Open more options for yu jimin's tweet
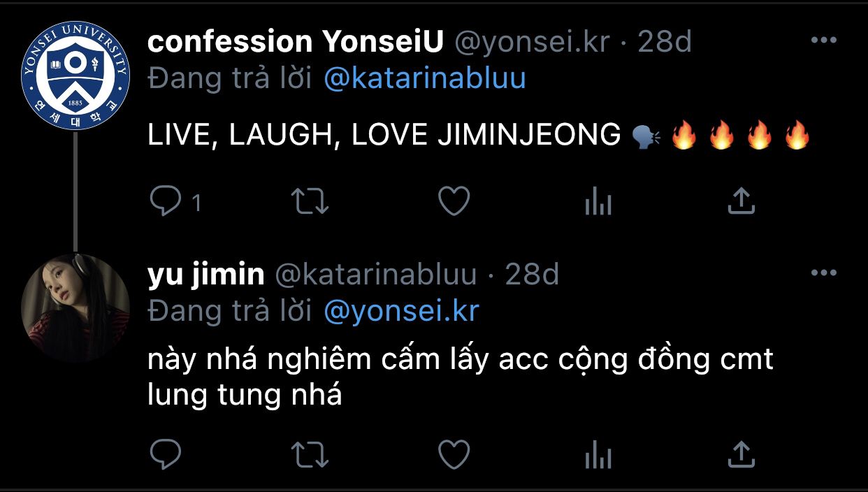 coord(823,273)
